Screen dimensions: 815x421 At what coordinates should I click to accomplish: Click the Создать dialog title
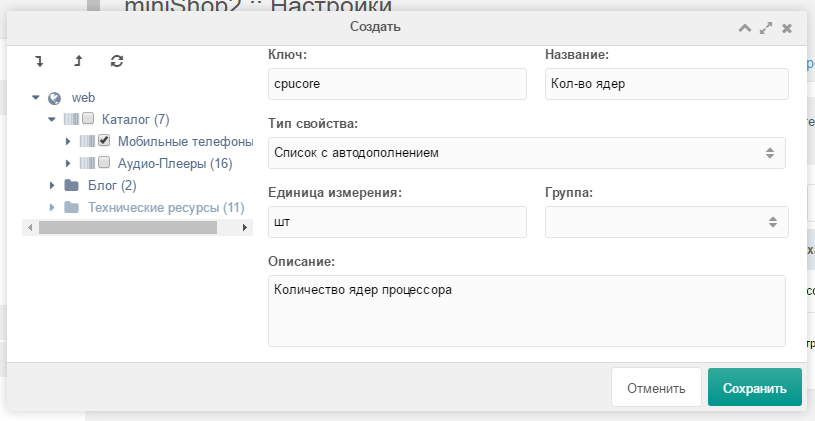(x=375, y=27)
